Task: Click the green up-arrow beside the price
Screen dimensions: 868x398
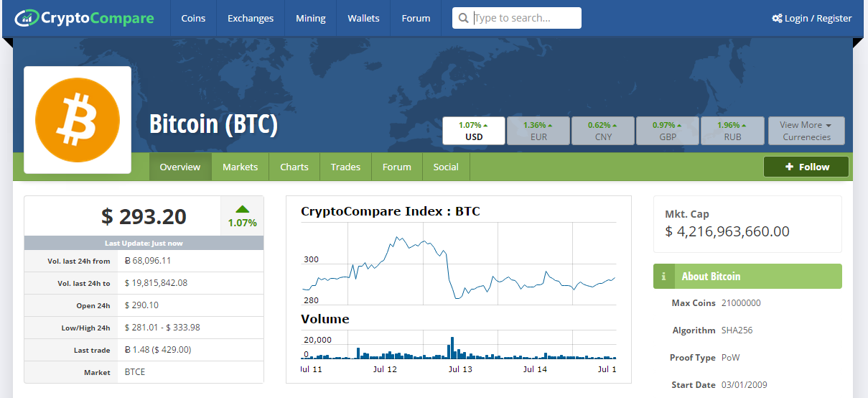Action: (x=242, y=209)
